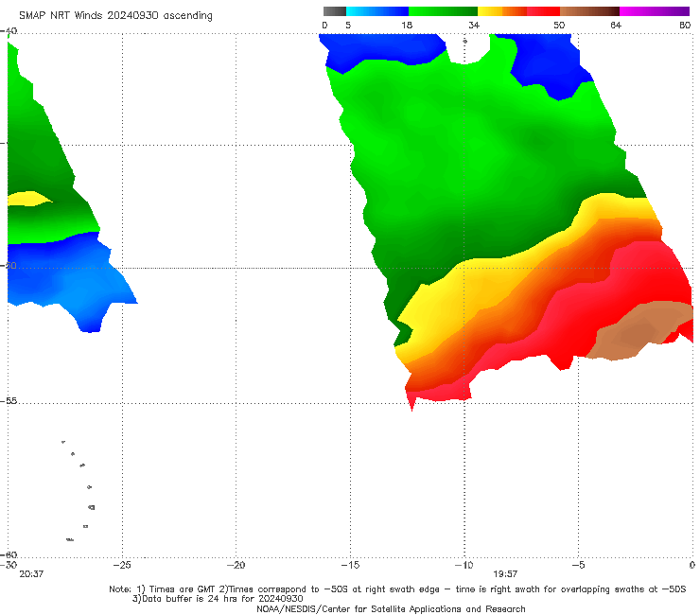Click the note text 'Times are GMT'

click(x=183, y=589)
